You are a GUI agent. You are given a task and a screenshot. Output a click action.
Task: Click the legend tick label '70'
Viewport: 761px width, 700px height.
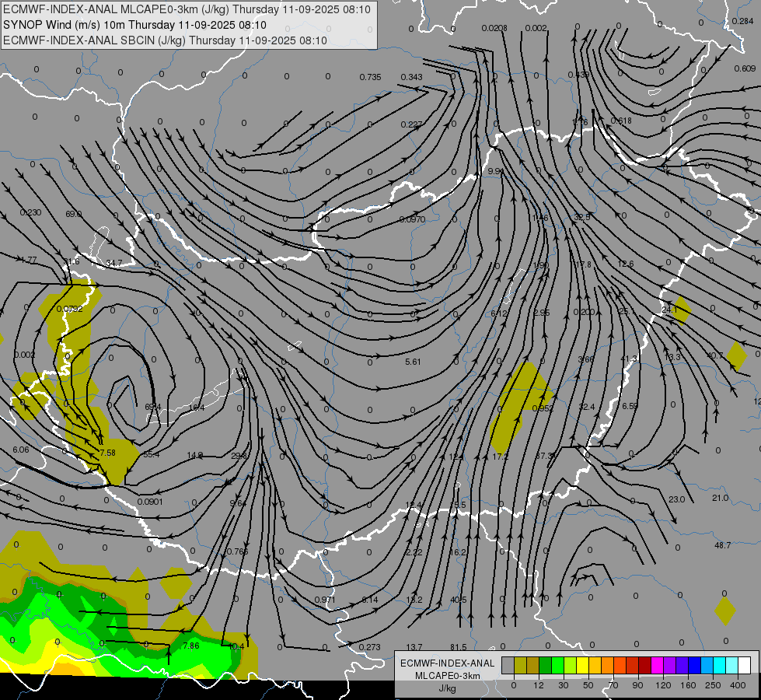pyautogui.click(x=613, y=685)
